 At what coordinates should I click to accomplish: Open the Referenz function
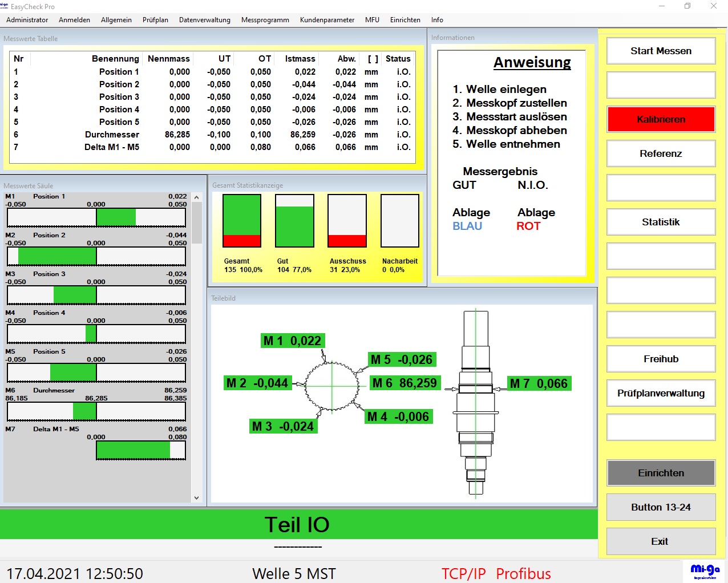(x=661, y=153)
